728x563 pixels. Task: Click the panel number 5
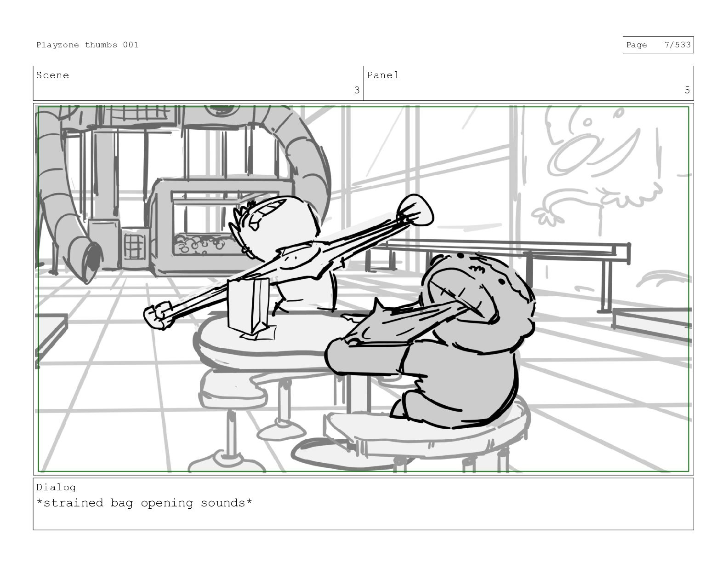coord(687,90)
